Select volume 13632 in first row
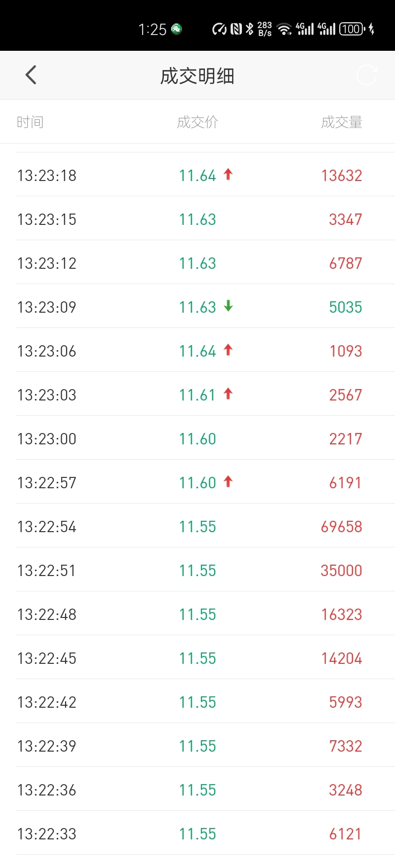Image resolution: width=395 pixels, height=868 pixels. pyautogui.click(x=342, y=176)
